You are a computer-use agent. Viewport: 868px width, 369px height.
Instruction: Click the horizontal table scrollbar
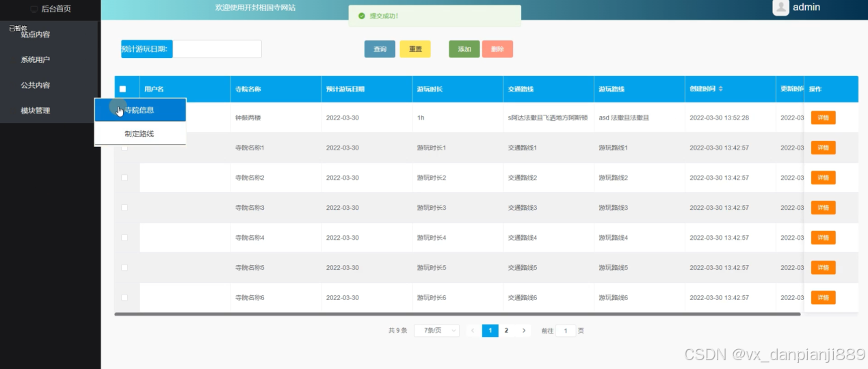(x=457, y=314)
